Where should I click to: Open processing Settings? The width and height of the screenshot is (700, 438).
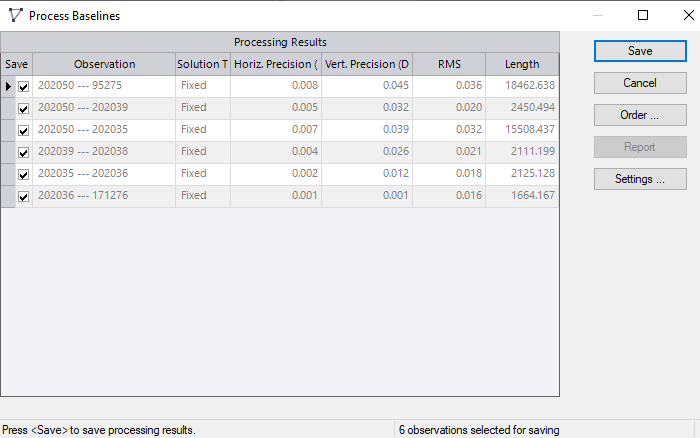[640, 179]
